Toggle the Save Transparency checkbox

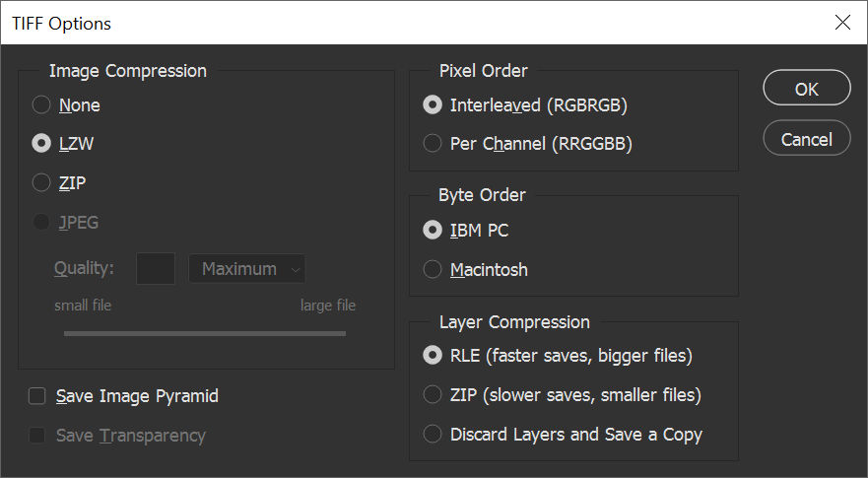37,435
